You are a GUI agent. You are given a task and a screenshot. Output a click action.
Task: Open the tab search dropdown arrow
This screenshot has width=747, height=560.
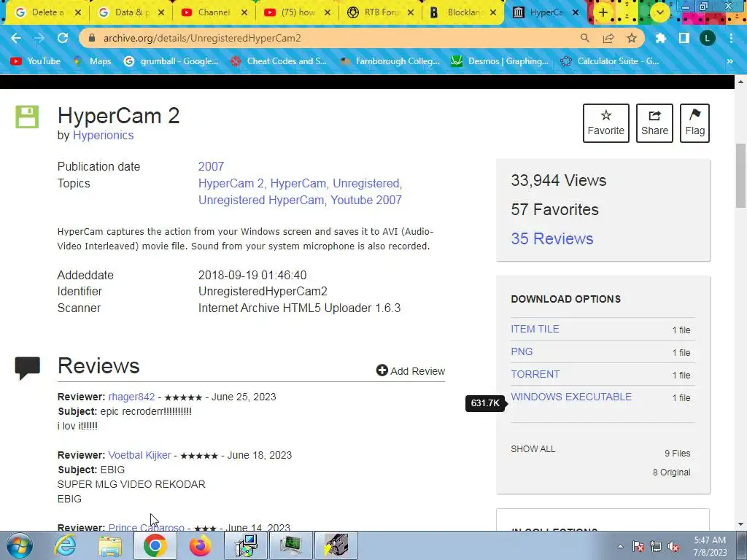point(659,12)
